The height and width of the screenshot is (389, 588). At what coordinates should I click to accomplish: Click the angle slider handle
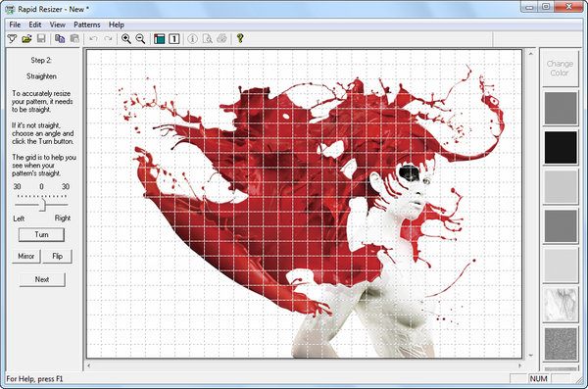(x=43, y=205)
